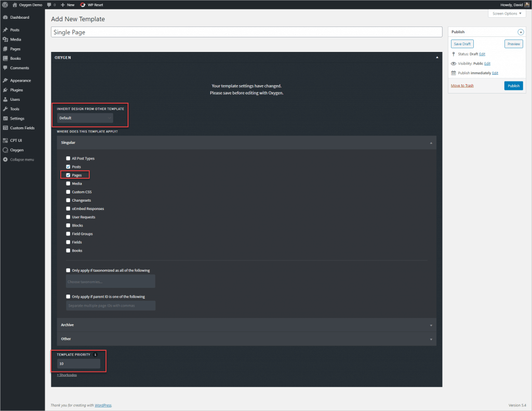The height and width of the screenshot is (411, 532).
Task: Uncheck the Posts post type
Action: (x=68, y=167)
